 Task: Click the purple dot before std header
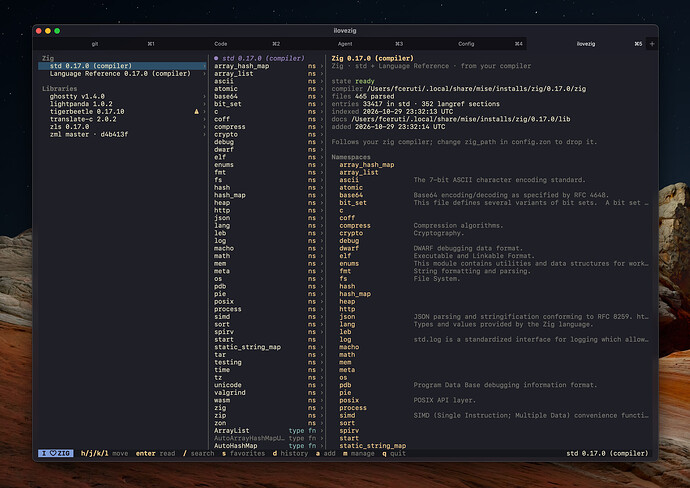point(216,58)
